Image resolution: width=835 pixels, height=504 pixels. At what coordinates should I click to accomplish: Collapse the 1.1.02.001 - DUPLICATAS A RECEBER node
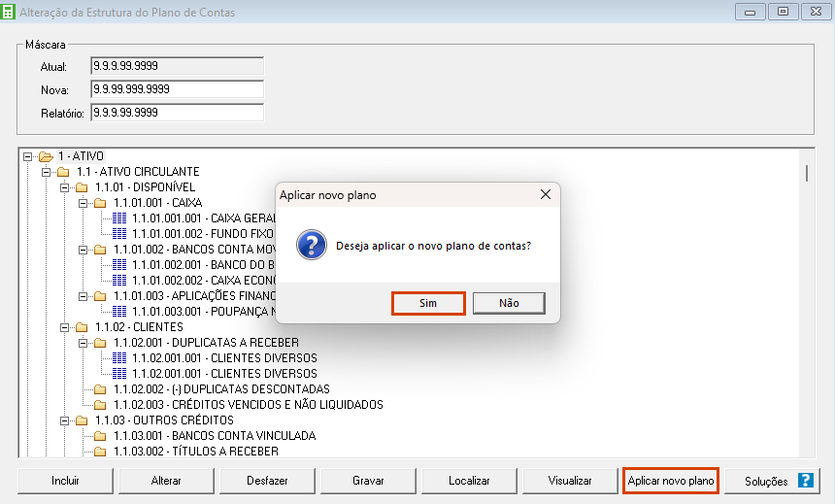83,343
